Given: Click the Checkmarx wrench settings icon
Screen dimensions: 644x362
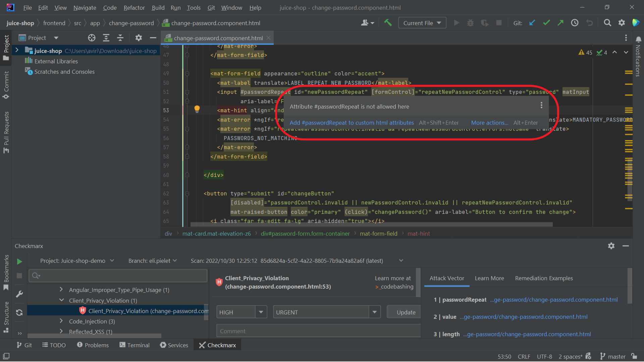Looking at the screenshot, I should pyautogui.click(x=19, y=294).
